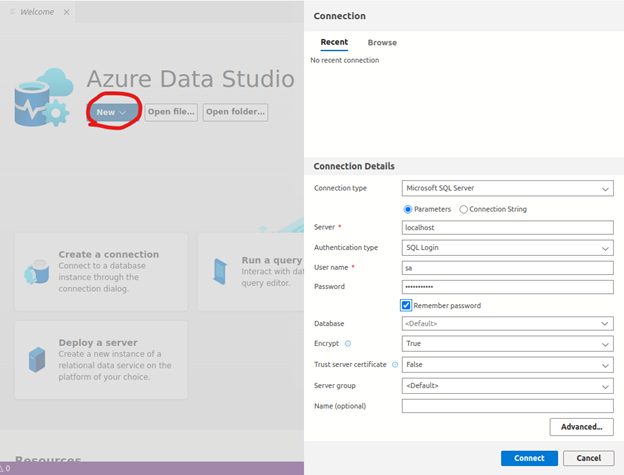The image size is (624, 475).
Task: Click the No recent connection text
Action: point(345,60)
